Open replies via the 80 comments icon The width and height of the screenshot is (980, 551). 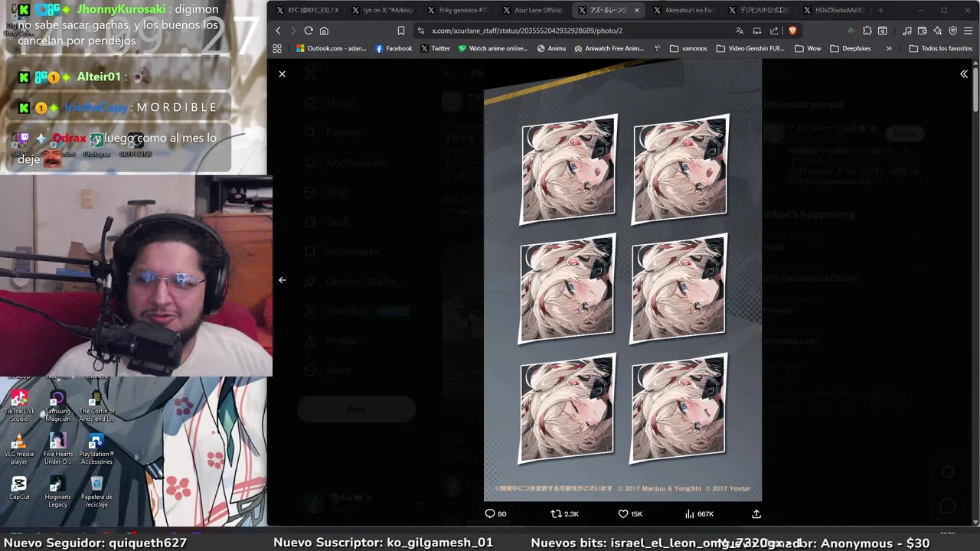tap(495, 514)
